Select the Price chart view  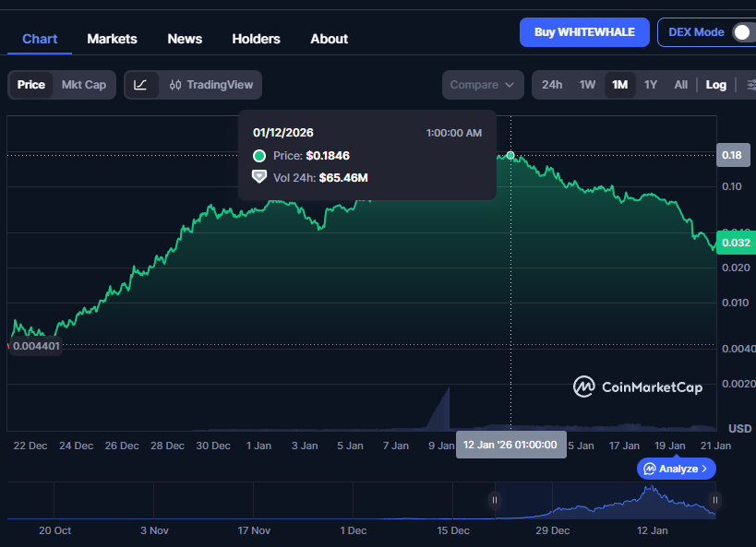pos(31,85)
